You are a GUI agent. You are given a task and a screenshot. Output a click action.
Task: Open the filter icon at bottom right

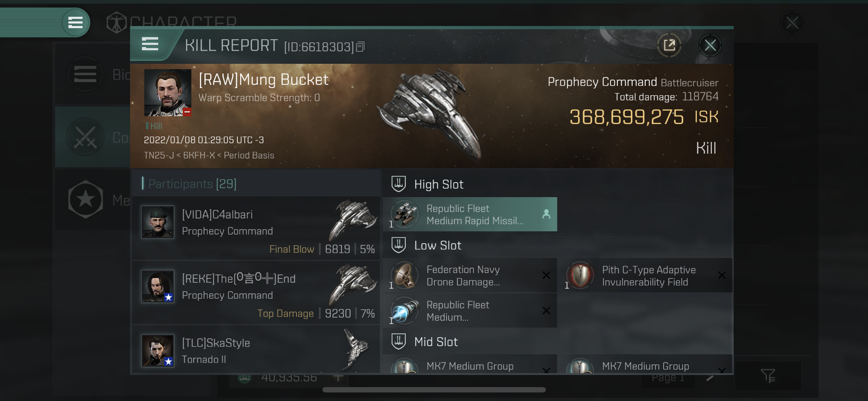tap(768, 375)
